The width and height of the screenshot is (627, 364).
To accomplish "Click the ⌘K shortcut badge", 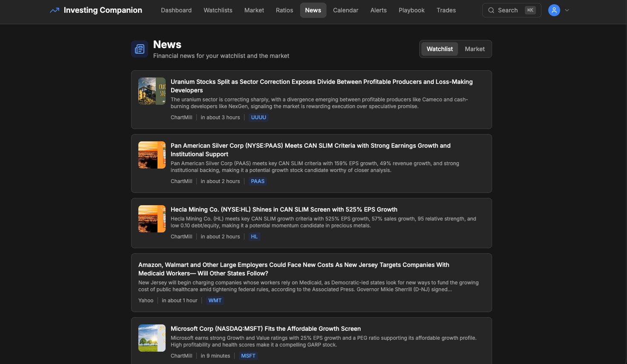I will 530,10.
